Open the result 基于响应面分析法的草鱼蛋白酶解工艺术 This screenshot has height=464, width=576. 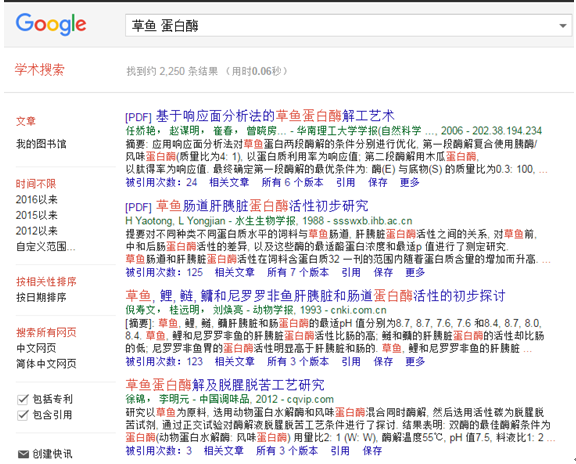(x=275, y=116)
